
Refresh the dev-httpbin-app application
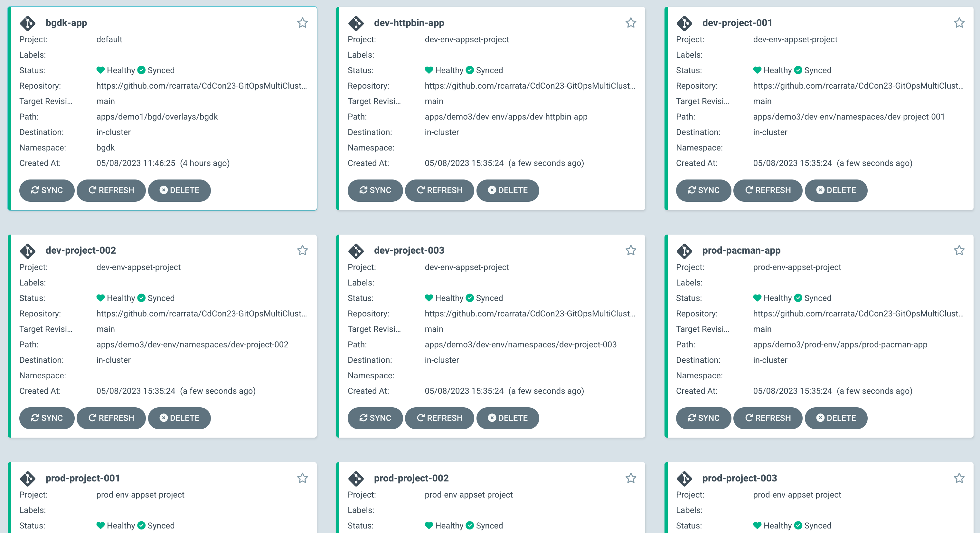pyautogui.click(x=439, y=190)
